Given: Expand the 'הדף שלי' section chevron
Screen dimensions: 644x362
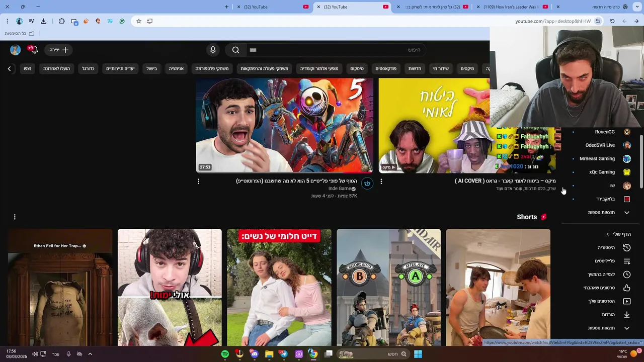Looking at the screenshot, I should pyautogui.click(x=607, y=234).
